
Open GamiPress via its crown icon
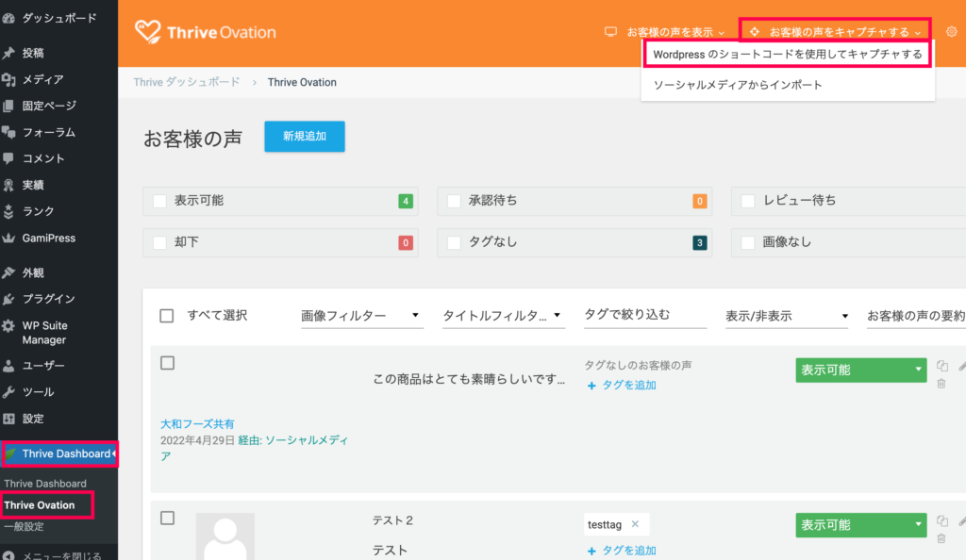click(x=8, y=239)
